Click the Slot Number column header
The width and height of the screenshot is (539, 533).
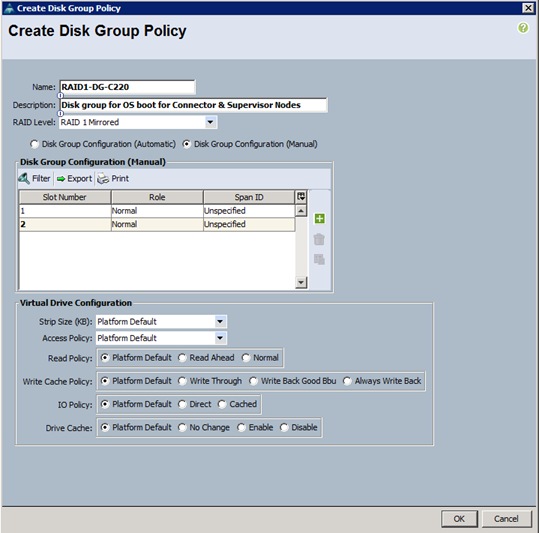65,197
